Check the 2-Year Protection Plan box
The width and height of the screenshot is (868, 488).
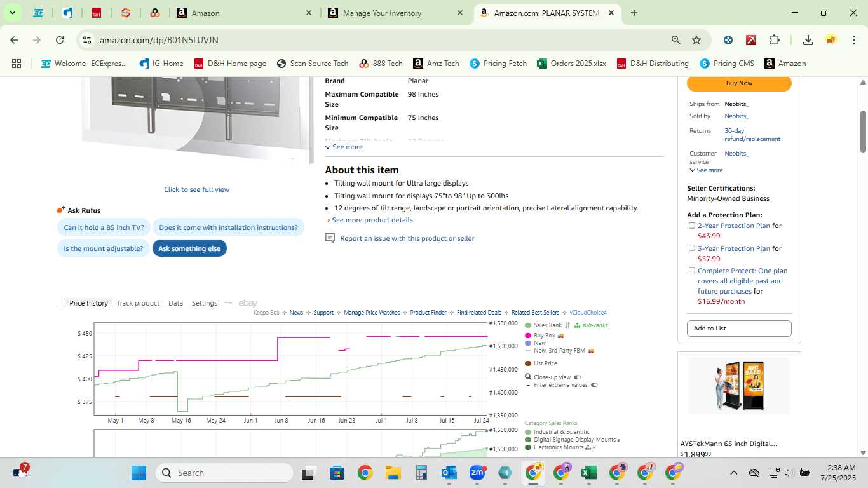coord(692,226)
